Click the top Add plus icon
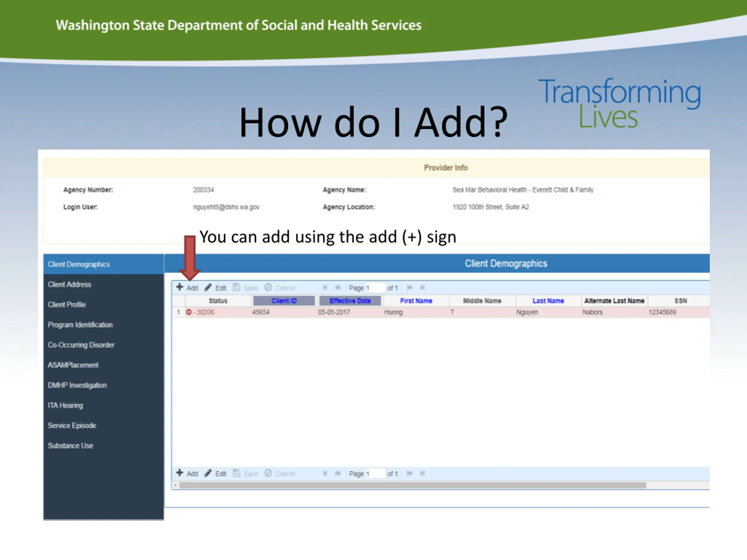The image size is (747, 560). click(180, 287)
